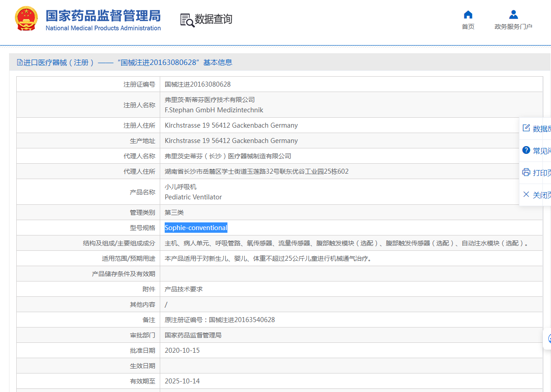Click the printer icon in side panel

526,172
